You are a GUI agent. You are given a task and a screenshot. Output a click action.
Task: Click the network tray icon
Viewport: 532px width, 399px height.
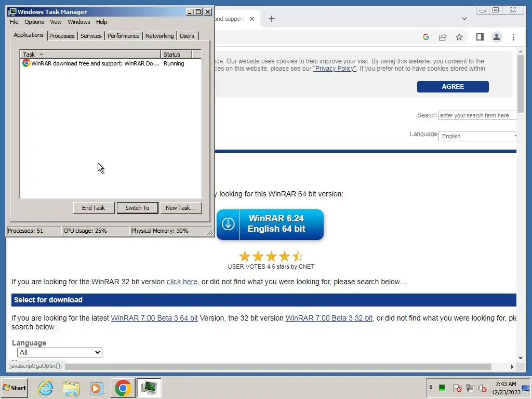470,388
